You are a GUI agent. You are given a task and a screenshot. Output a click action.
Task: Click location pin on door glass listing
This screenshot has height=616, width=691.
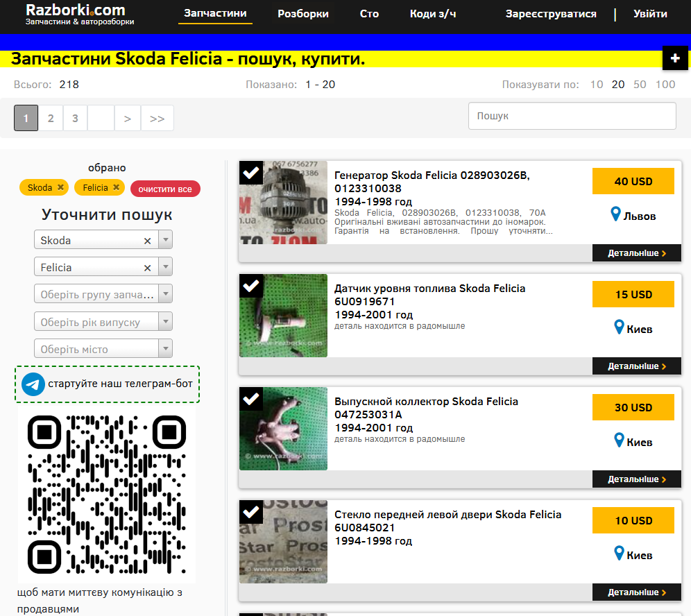click(619, 553)
